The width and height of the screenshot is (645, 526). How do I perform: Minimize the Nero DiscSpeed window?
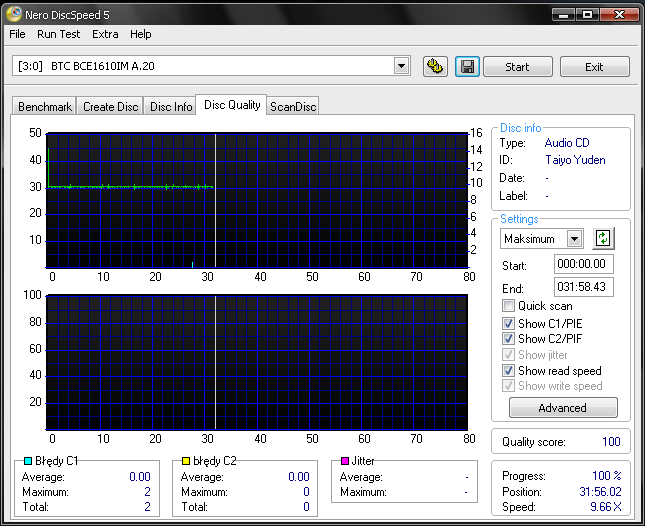point(564,14)
